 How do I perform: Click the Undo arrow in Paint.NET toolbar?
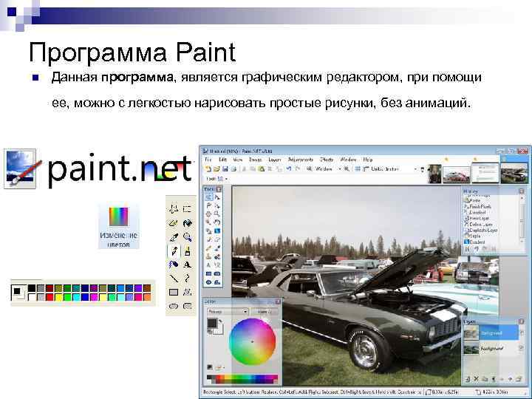click(289, 168)
